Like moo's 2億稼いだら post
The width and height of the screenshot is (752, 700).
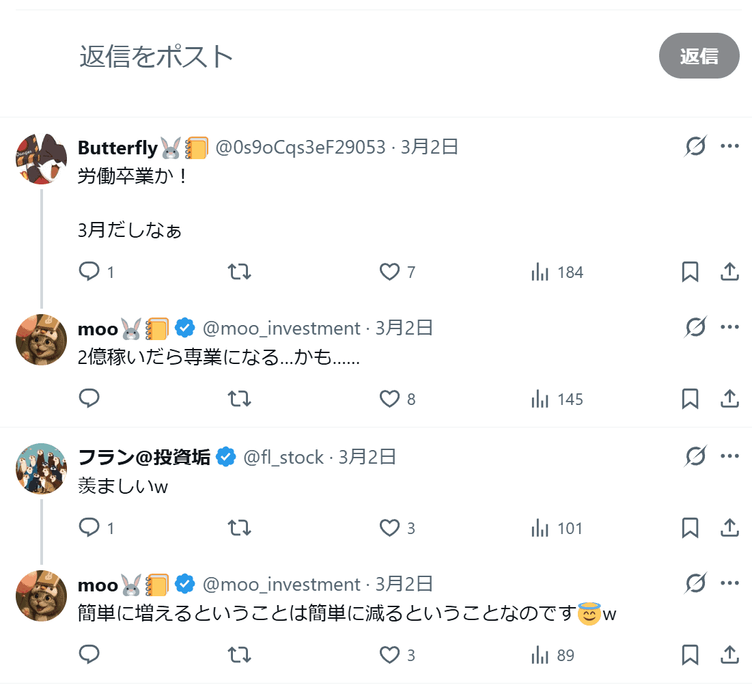[389, 399]
